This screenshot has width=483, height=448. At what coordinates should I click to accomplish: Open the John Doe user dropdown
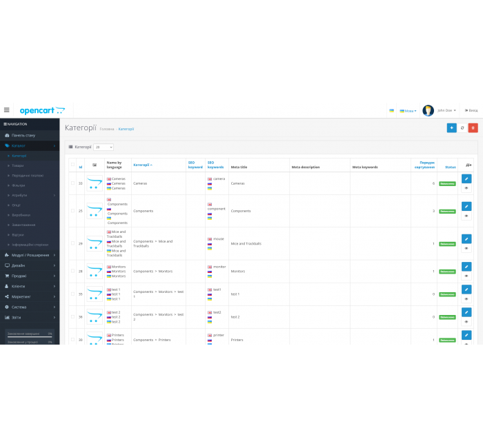pos(446,110)
